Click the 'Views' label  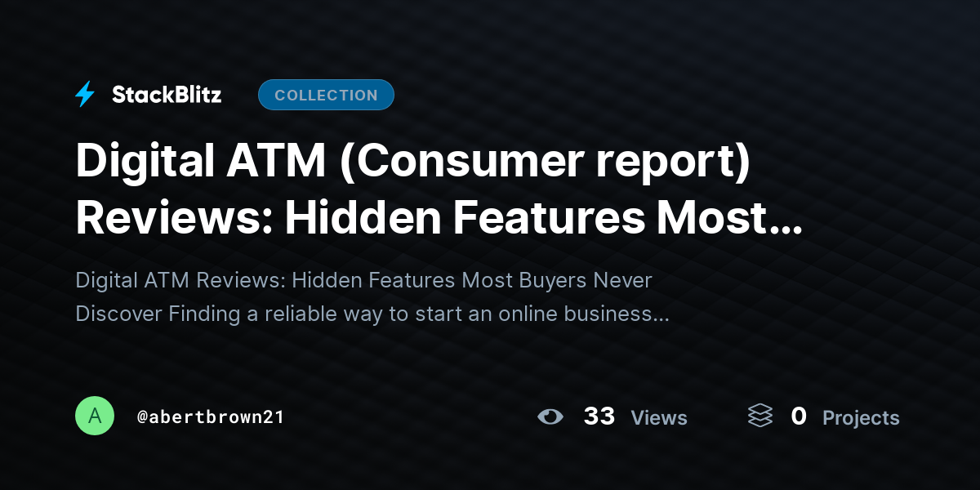coord(659,418)
